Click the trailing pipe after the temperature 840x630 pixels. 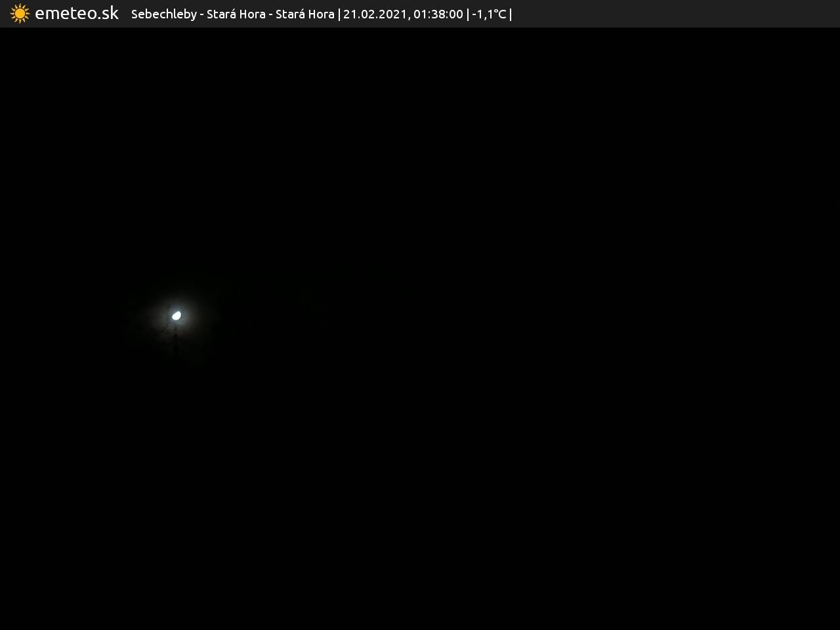[511, 14]
